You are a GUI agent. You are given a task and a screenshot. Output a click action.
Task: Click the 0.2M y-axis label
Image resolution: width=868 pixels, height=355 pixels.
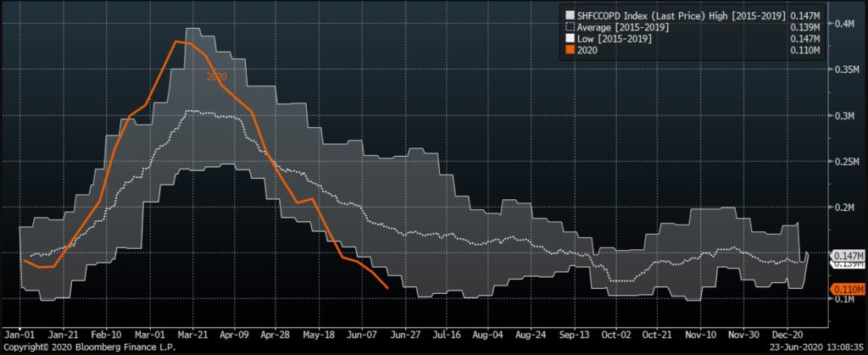coord(845,207)
